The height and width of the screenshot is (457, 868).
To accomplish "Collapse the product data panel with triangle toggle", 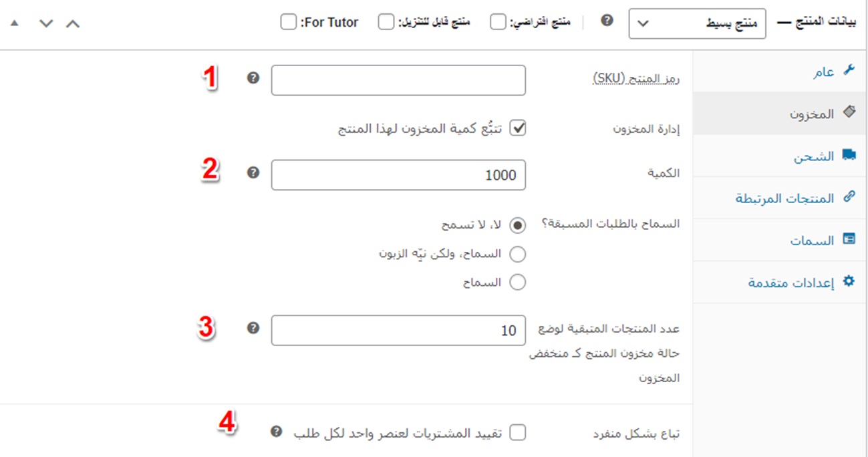I will coord(15,23).
